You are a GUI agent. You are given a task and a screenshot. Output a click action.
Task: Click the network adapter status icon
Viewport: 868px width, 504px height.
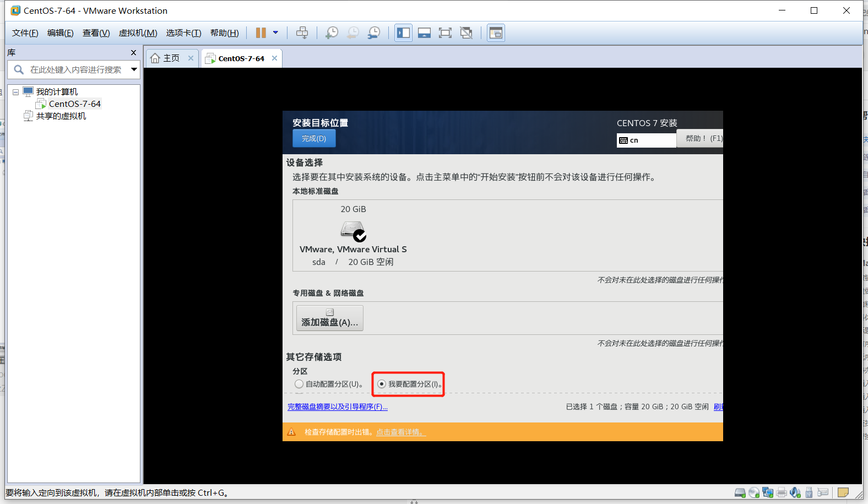pyautogui.click(x=768, y=493)
